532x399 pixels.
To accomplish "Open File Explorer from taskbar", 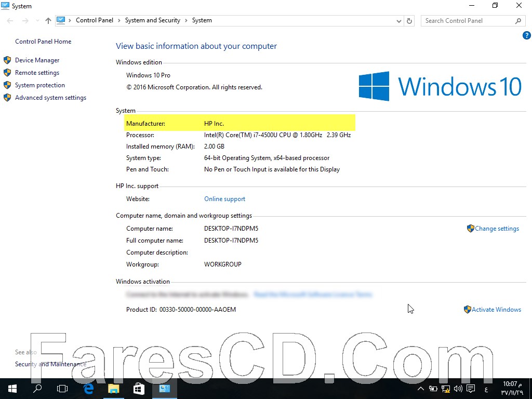I will click(x=114, y=389).
